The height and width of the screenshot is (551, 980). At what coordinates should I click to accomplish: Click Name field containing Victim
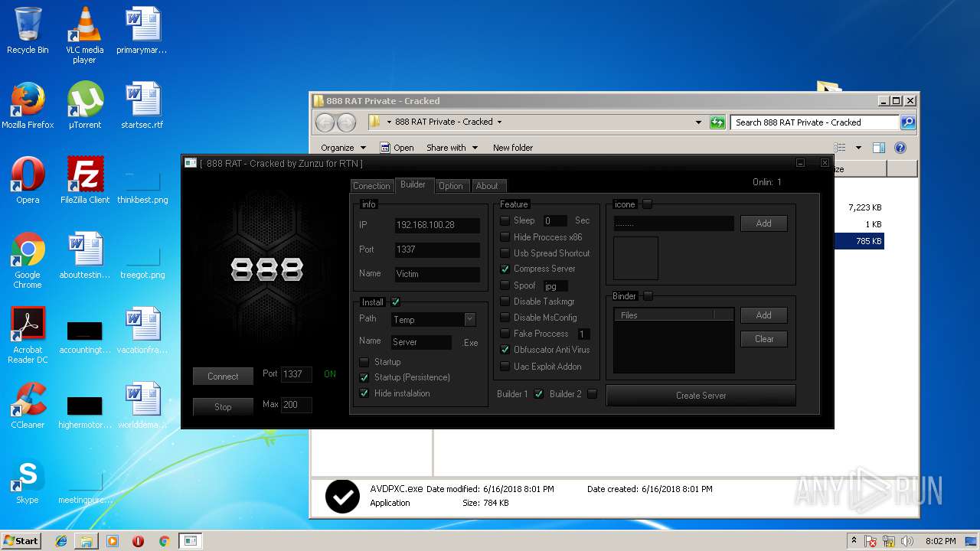(x=437, y=274)
